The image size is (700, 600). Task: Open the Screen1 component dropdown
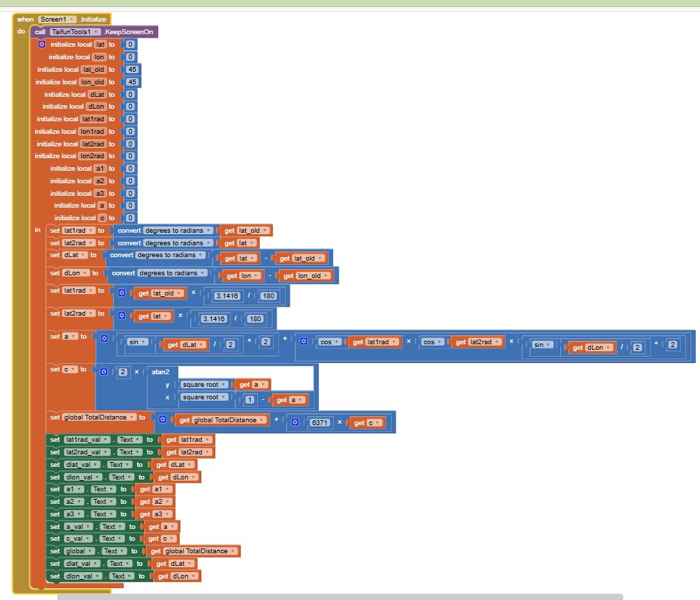click(58, 20)
